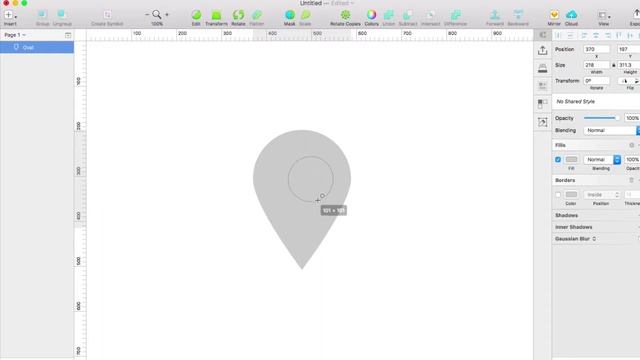Apply the Subtract boolean operation
Viewport: 640px width, 360px height.
(408, 15)
